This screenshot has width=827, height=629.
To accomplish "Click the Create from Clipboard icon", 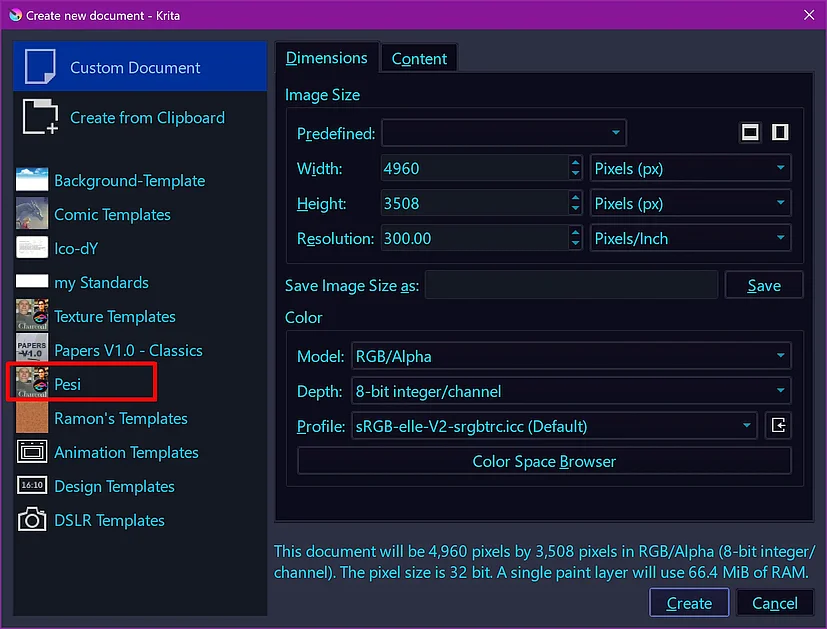I will point(40,117).
